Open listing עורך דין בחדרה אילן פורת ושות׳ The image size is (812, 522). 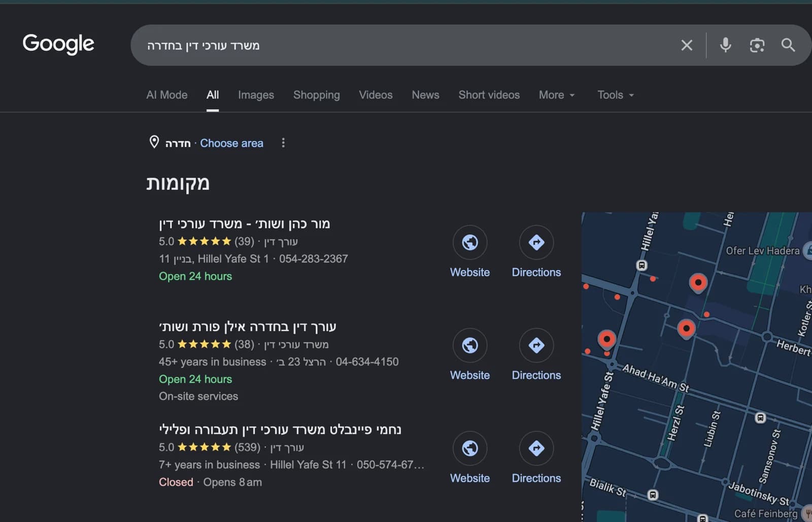pyautogui.click(x=248, y=327)
